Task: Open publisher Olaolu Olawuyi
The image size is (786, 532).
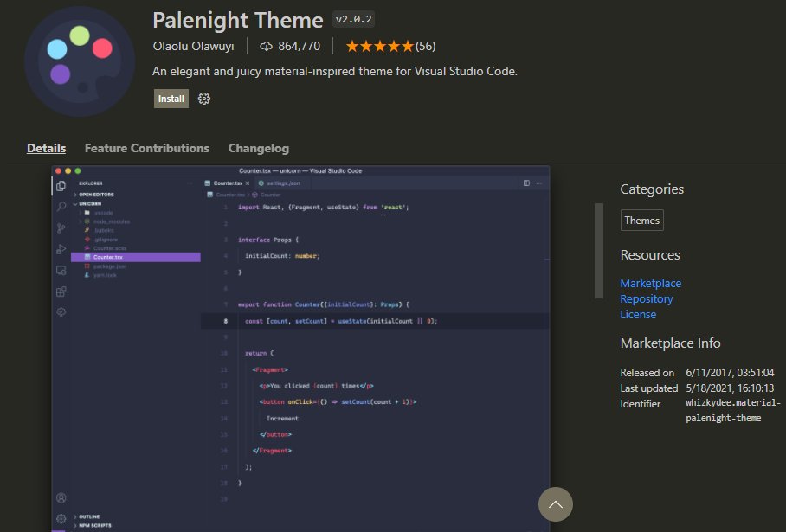Action: (194, 46)
